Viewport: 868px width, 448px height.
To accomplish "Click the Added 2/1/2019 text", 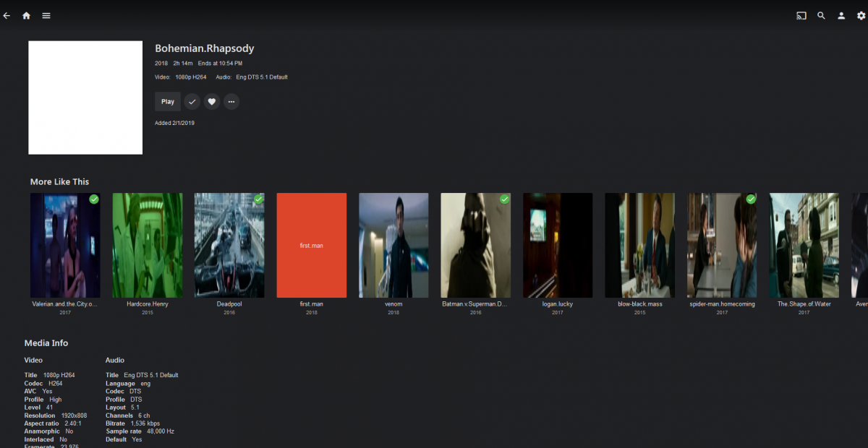I will pos(174,123).
